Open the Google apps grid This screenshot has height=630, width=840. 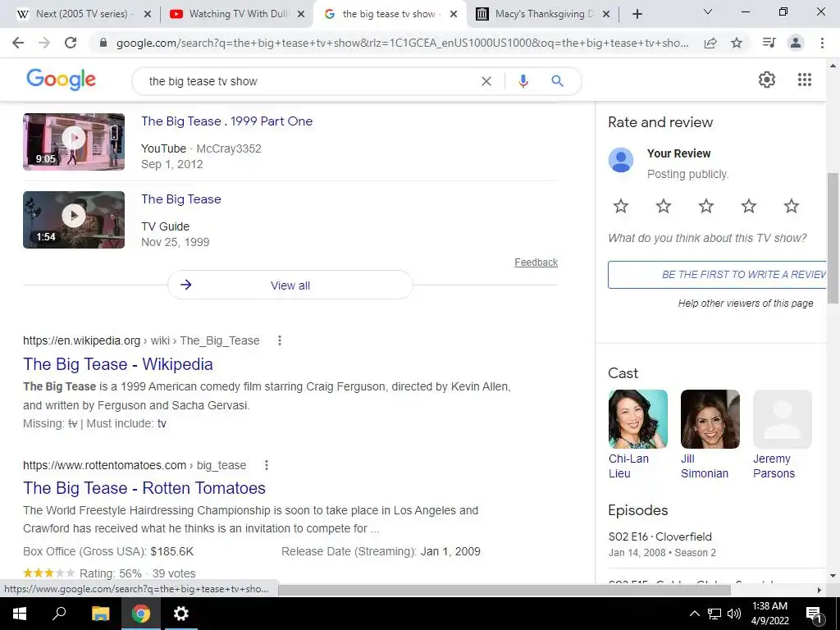click(x=804, y=80)
